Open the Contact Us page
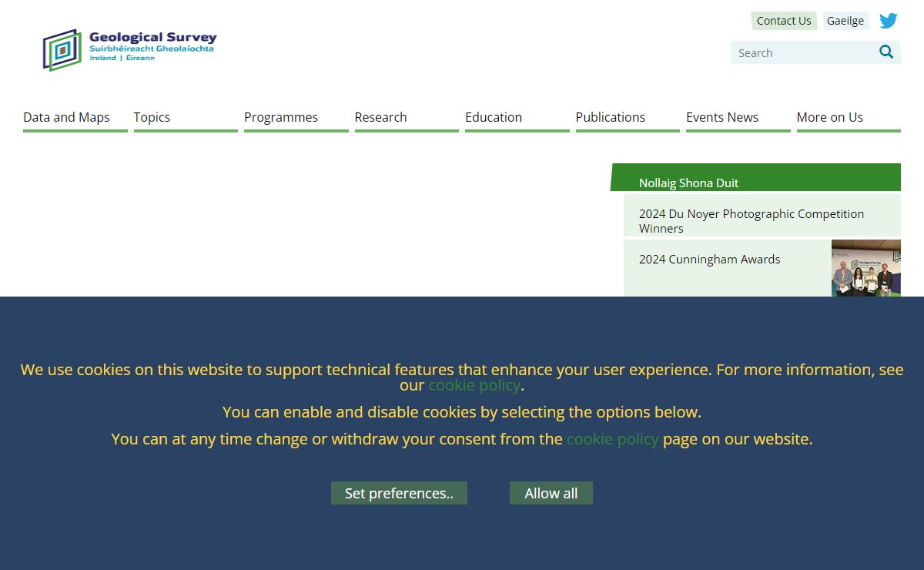This screenshot has height=570, width=924. (783, 21)
